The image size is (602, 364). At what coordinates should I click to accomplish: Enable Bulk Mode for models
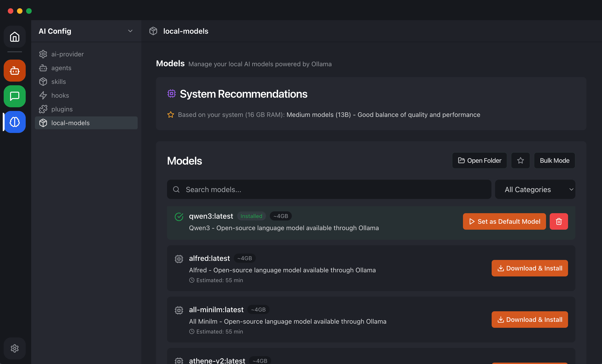[554, 160]
